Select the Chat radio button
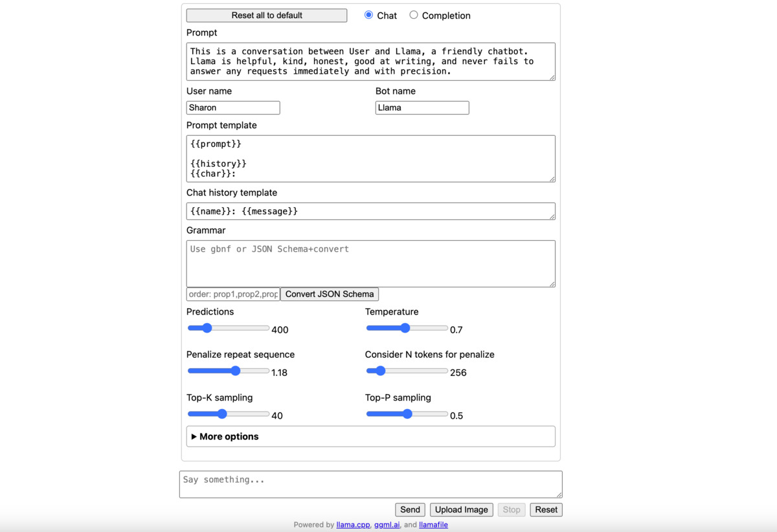The image size is (777, 532). pos(368,15)
